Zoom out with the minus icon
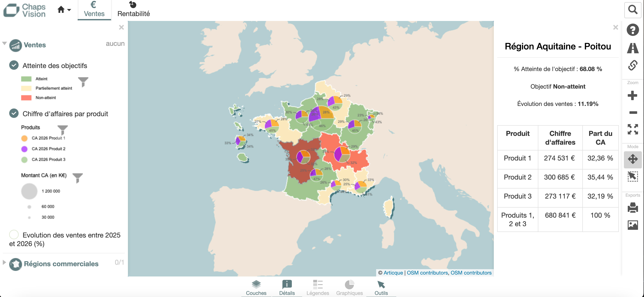Image resolution: width=644 pixels, height=297 pixels. pyautogui.click(x=633, y=113)
